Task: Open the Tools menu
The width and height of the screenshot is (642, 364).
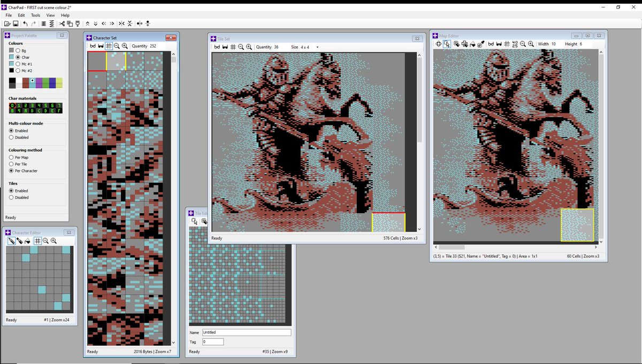Action: point(35,15)
